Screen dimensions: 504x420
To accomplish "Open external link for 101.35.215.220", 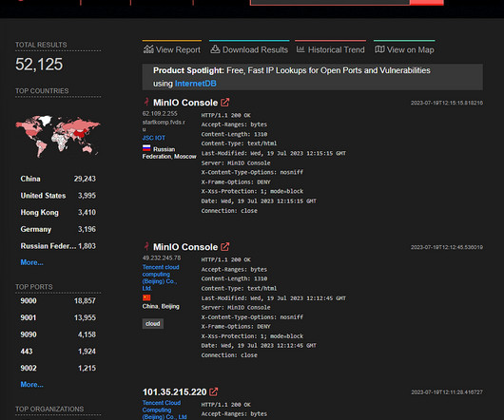I will [214, 392].
